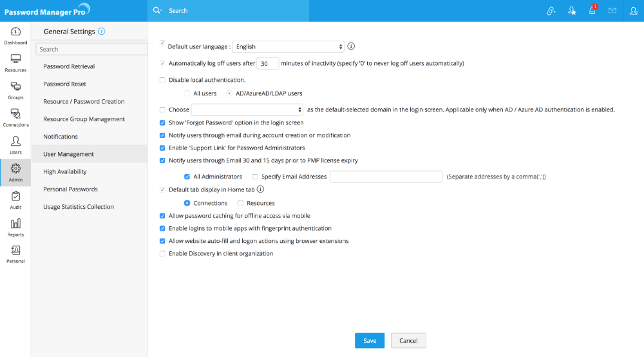Click the settings Search field

[91, 49]
